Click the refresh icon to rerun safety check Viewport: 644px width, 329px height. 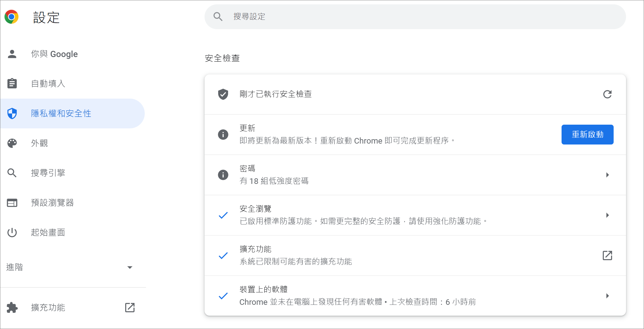(x=607, y=94)
